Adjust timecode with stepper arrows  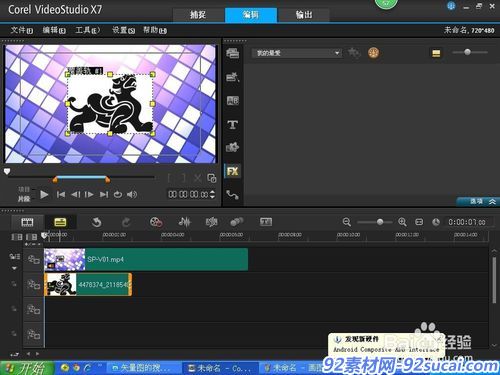[212, 194]
